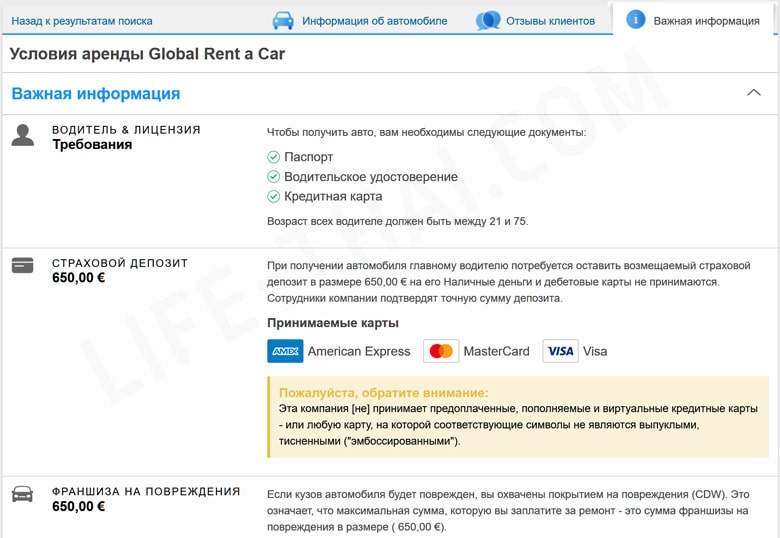The image size is (780, 538).
Task: Click the Важная информация section heading
Action: click(96, 94)
